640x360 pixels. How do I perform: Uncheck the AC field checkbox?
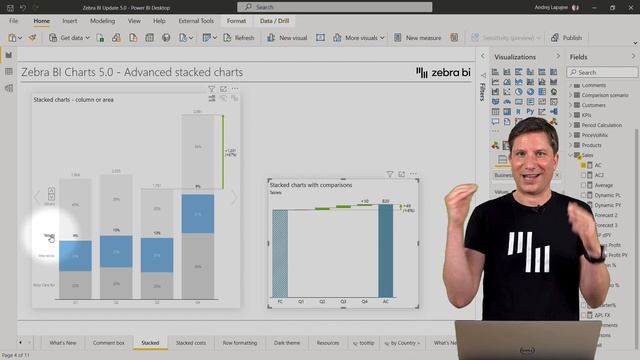[583, 165]
